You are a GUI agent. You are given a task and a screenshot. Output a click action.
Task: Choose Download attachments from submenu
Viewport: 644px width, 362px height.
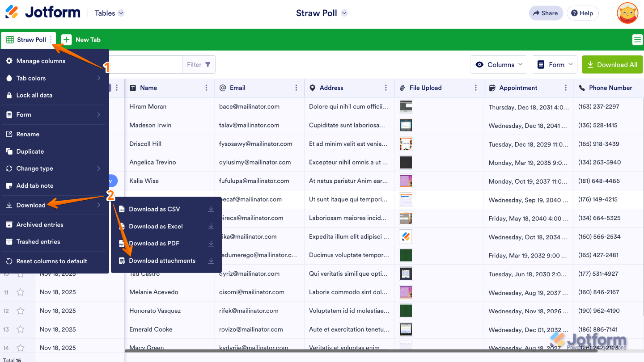(162, 261)
